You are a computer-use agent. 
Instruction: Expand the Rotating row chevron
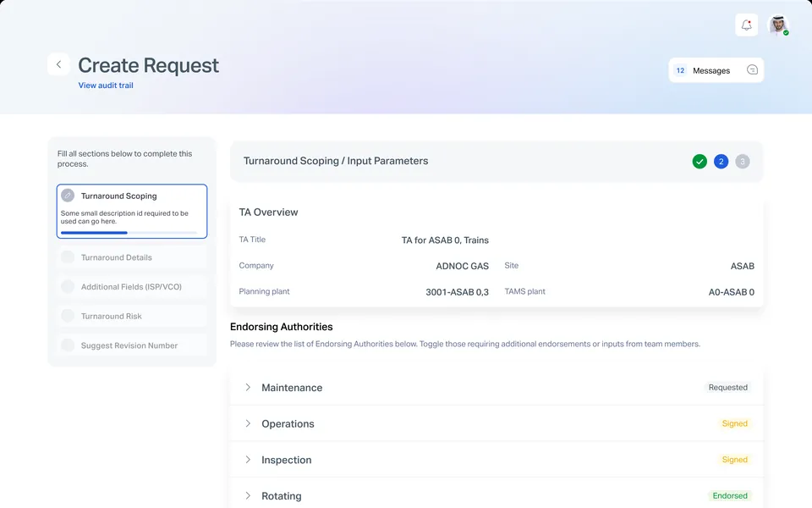click(x=248, y=495)
